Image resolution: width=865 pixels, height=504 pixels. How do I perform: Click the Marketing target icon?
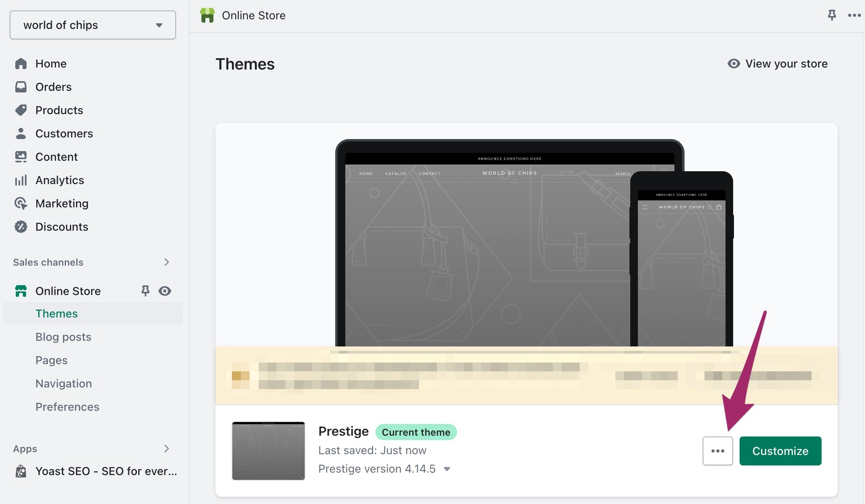pyautogui.click(x=20, y=203)
